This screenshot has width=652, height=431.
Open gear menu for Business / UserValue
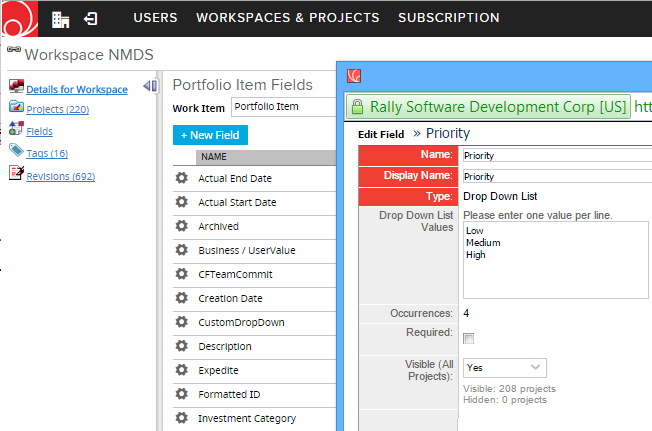tap(181, 250)
